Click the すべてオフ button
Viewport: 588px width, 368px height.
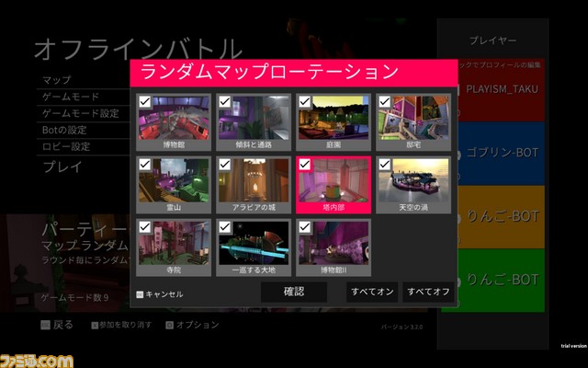click(428, 292)
